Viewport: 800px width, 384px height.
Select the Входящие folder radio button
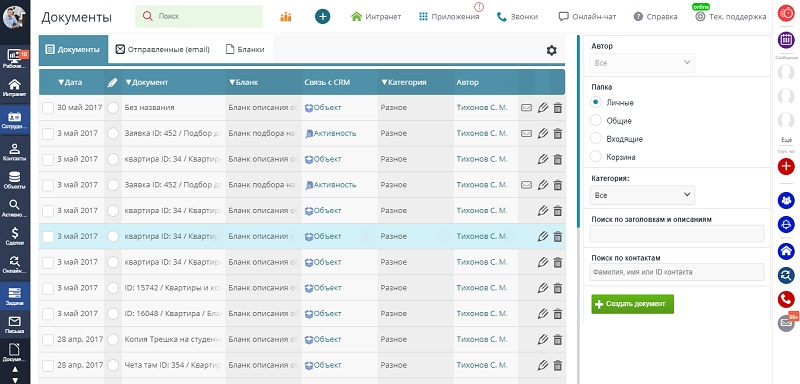pos(595,139)
